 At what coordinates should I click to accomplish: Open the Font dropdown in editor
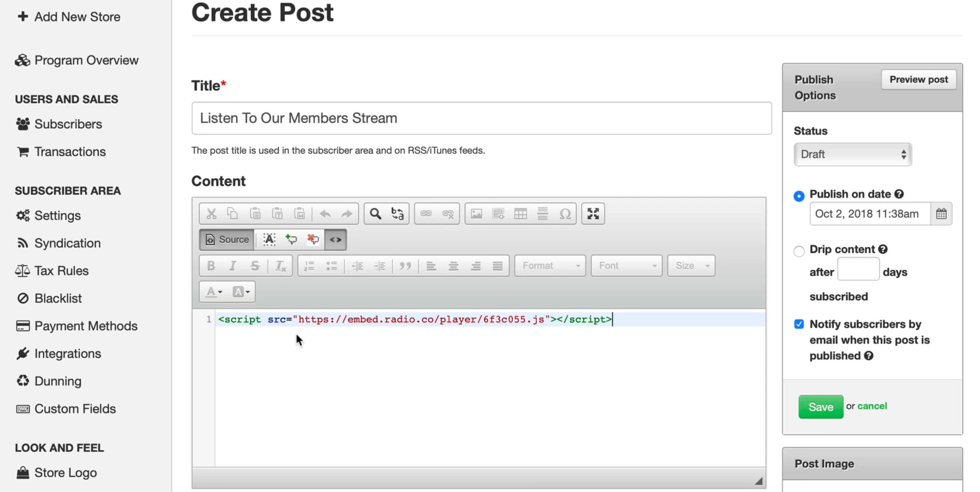click(x=626, y=266)
